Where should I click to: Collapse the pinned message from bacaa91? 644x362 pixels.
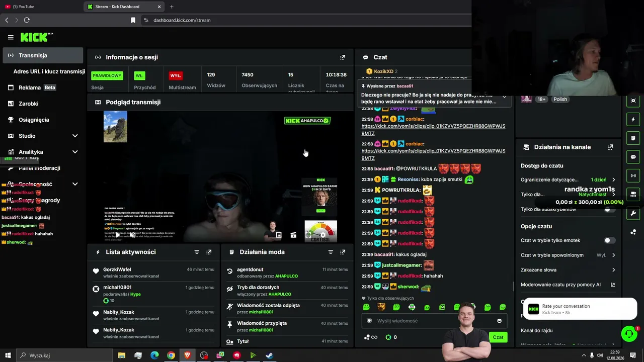click(x=504, y=96)
